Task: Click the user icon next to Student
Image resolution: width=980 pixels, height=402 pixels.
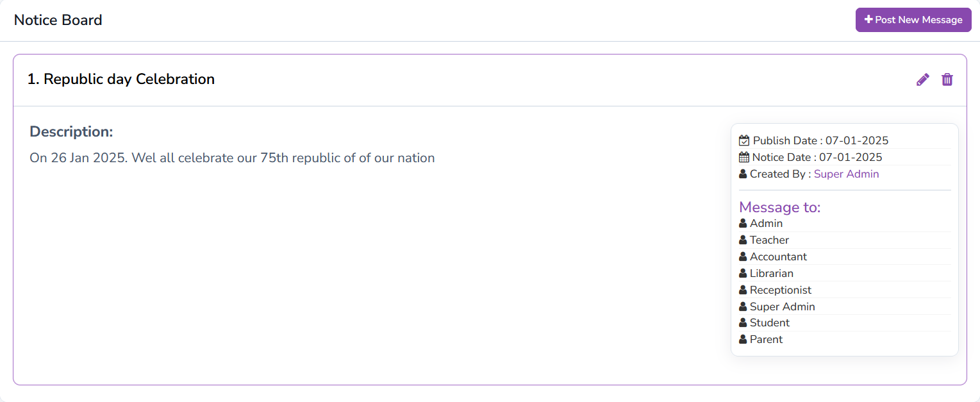Action: (x=743, y=322)
